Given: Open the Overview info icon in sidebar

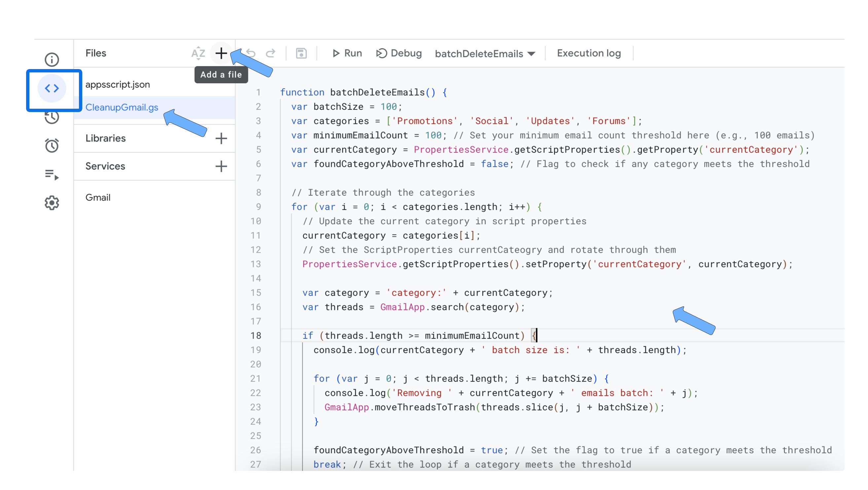Looking at the screenshot, I should (52, 60).
